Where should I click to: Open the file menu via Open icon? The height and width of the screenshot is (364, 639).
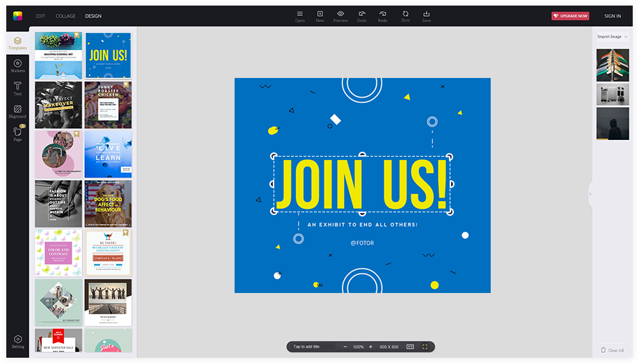[300, 15]
